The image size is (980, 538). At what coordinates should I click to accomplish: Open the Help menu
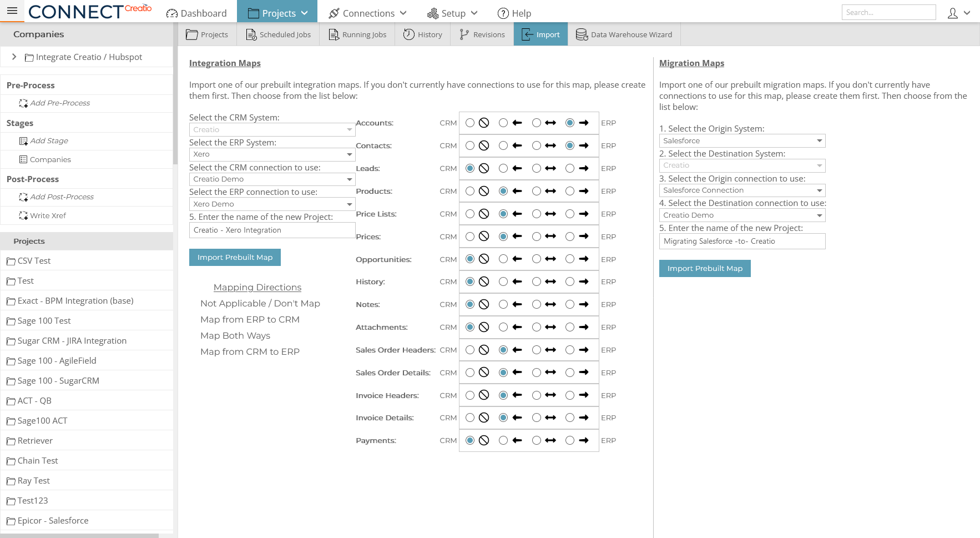[514, 13]
